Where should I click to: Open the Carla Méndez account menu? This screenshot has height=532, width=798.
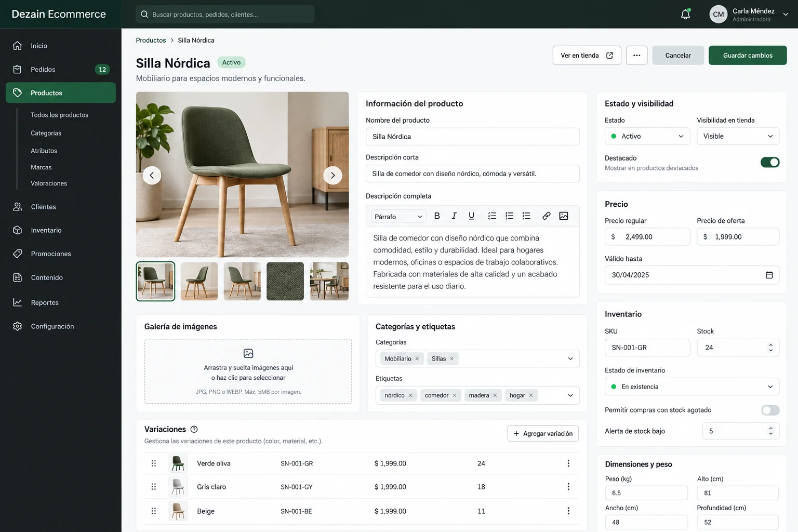click(x=749, y=15)
